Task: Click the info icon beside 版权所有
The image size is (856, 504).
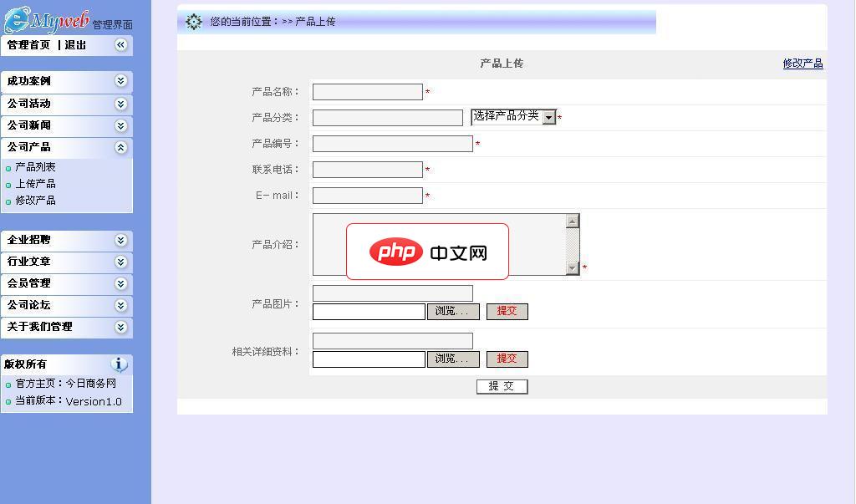Action: pos(120,364)
